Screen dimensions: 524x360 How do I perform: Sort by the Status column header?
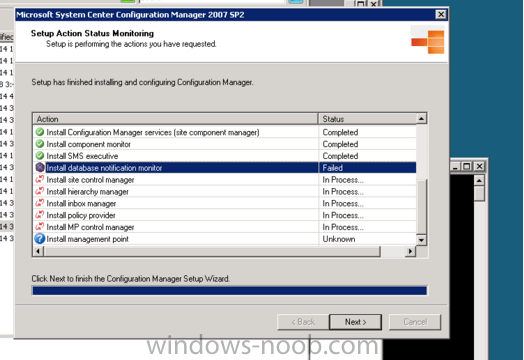point(367,119)
